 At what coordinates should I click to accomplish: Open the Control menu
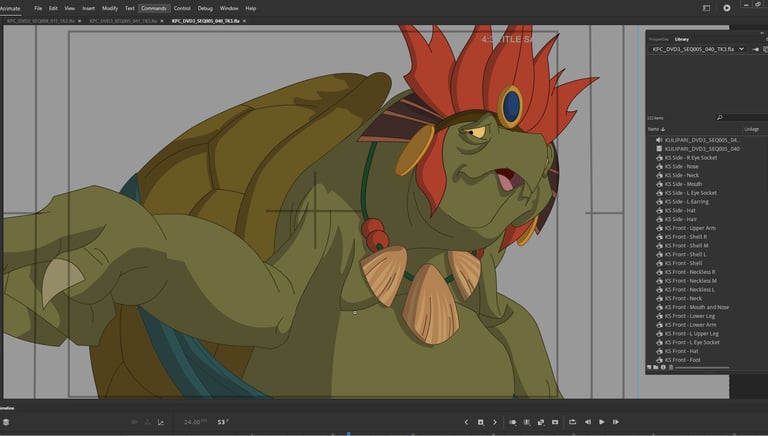point(182,8)
